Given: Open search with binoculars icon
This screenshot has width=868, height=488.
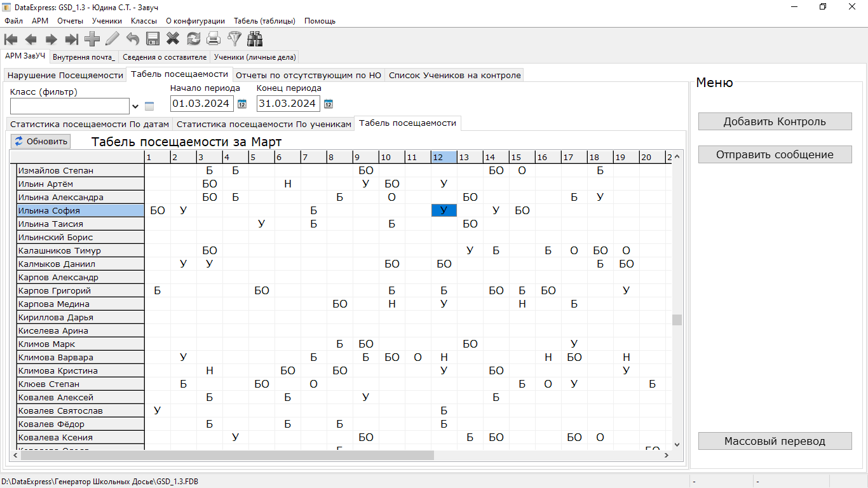Looking at the screenshot, I should tap(255, 39).
